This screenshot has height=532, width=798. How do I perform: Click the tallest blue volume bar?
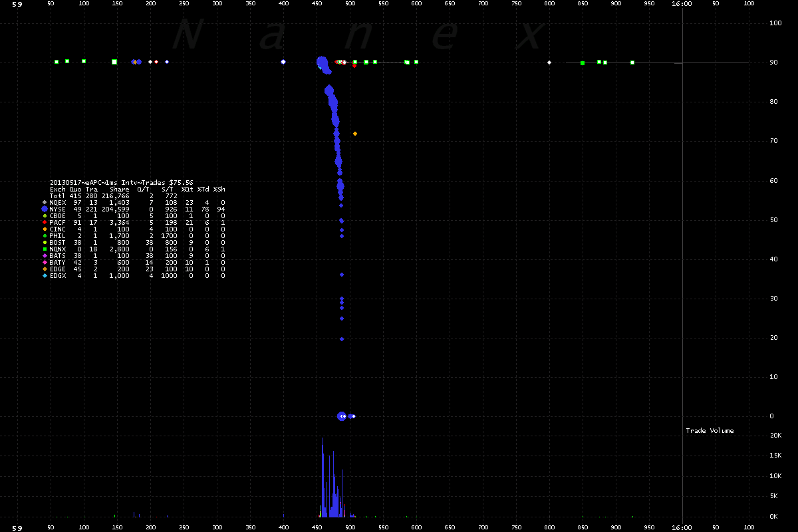[x=323, y=477]
